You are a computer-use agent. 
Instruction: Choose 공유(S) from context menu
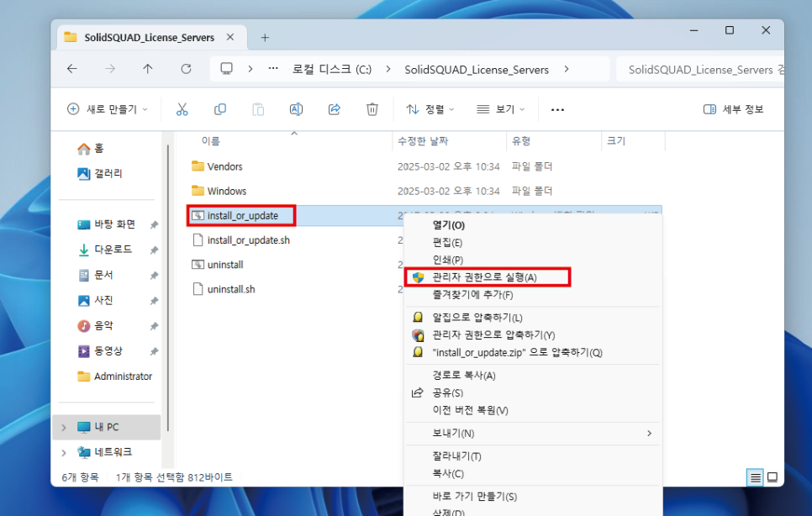tap(532, 393)
